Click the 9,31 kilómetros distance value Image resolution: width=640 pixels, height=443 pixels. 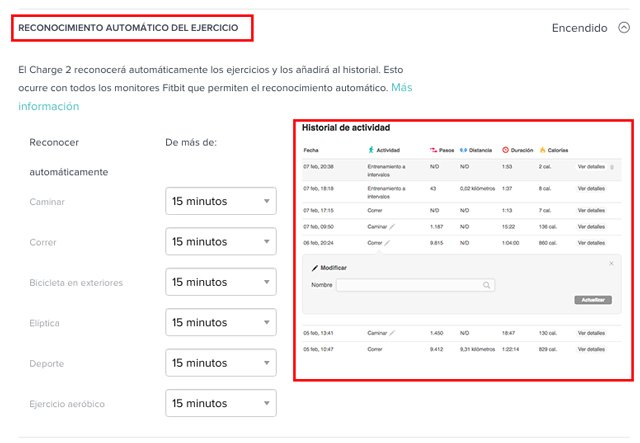click(477, 350)
